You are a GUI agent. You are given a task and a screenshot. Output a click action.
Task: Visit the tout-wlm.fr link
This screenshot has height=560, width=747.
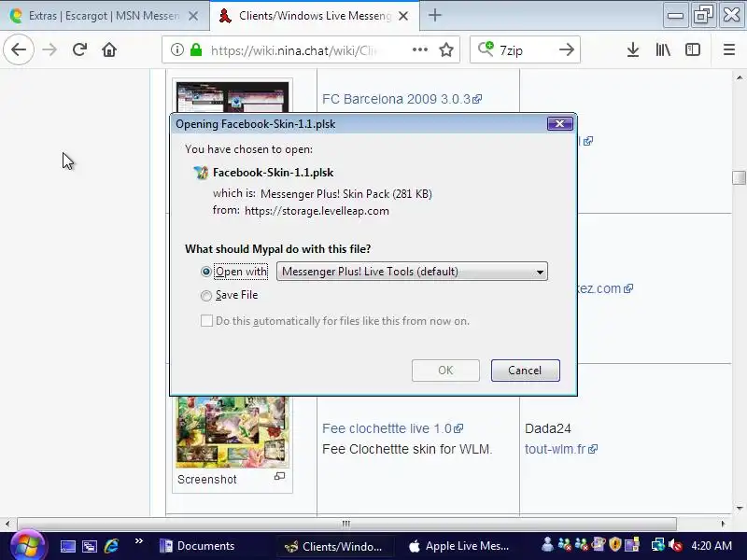point(561,449)
